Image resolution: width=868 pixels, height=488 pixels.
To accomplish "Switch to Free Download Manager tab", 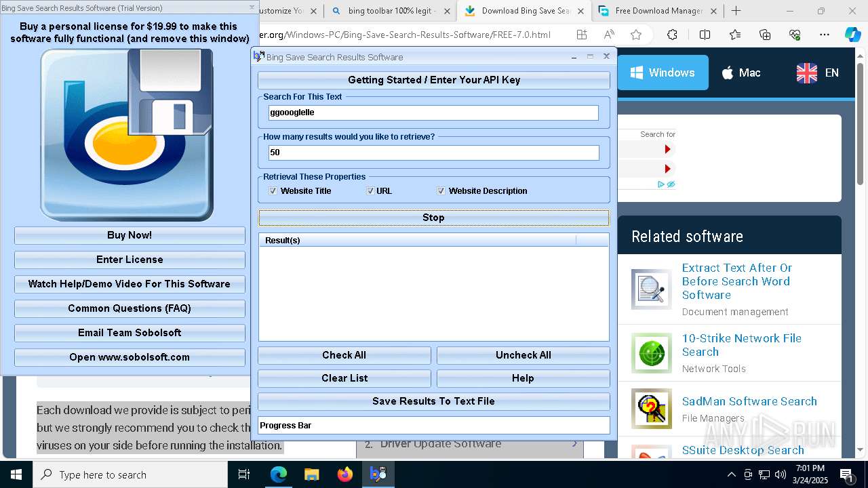I will point(658,11).
